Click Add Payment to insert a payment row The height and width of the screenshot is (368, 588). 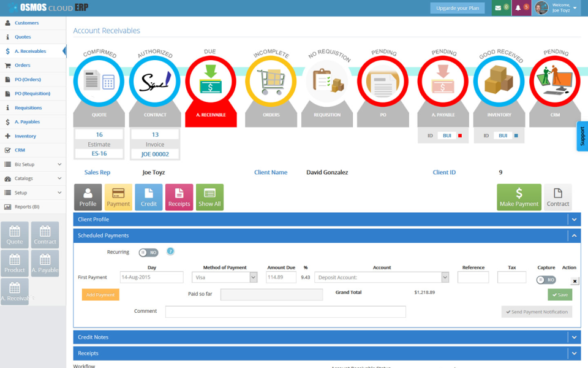coord(100,294)
